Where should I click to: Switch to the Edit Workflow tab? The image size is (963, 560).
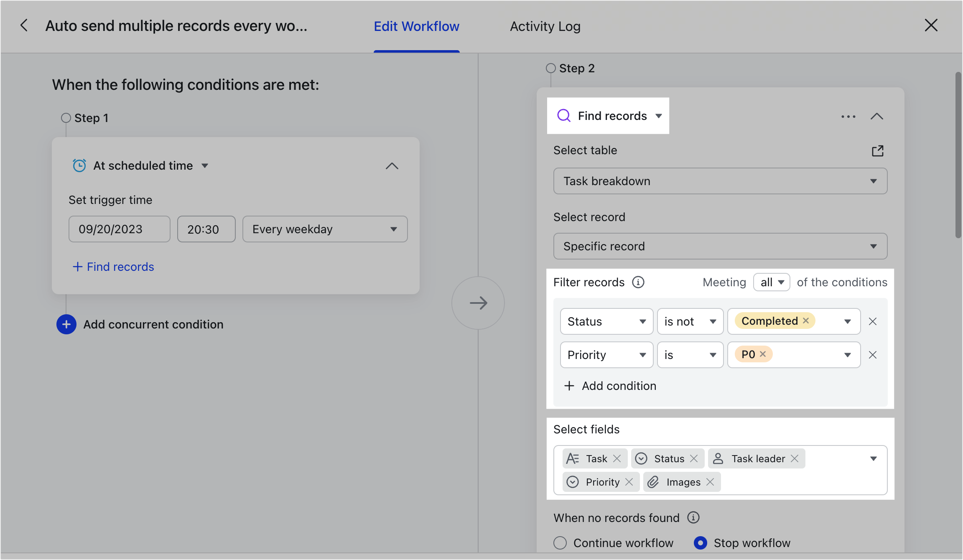coord(416,26)
